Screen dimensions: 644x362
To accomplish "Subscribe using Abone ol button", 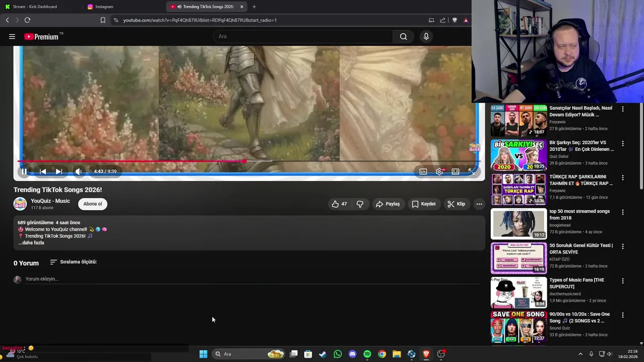I will (x=93, y=204).
